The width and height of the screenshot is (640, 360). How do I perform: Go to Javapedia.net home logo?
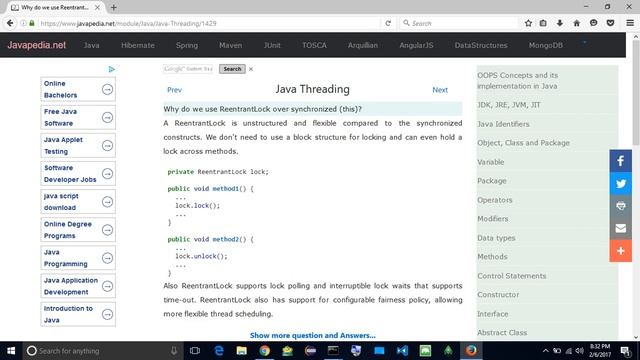pos(36,45)
